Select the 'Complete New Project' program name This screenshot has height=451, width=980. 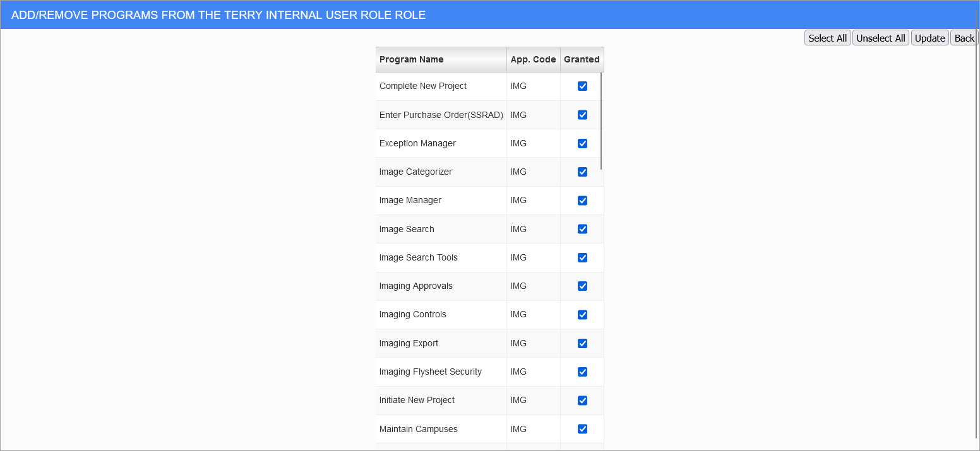(423, 86)
